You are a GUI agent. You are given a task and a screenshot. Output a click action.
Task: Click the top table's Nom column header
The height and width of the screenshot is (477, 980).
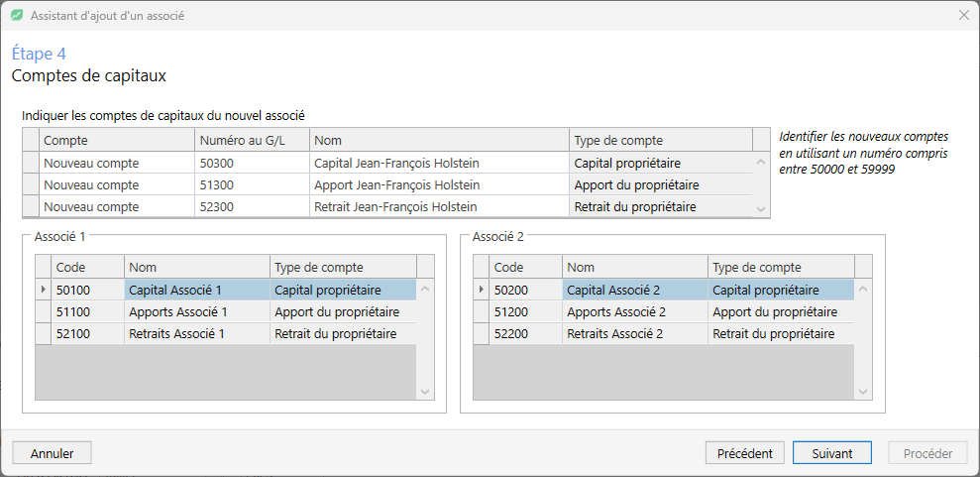point(439,141)
